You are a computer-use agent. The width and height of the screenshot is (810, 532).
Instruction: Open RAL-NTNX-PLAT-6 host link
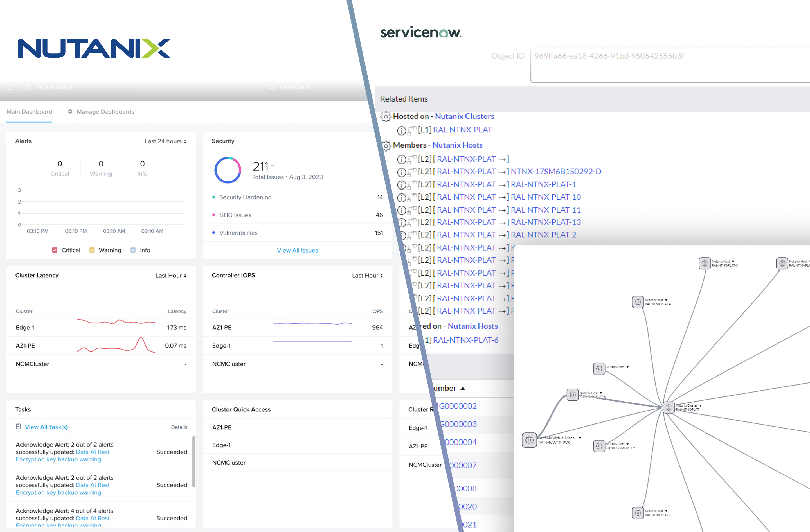click(465, 340)
